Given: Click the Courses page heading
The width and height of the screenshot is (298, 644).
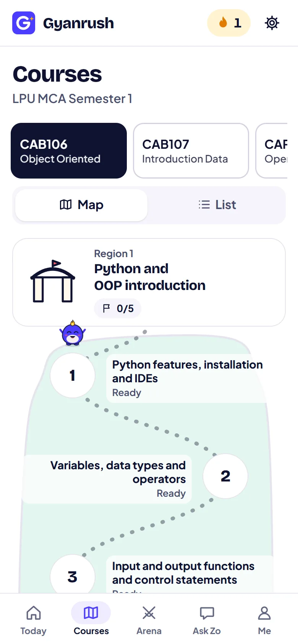Looking at the screenshot, I should pos(57,74).
